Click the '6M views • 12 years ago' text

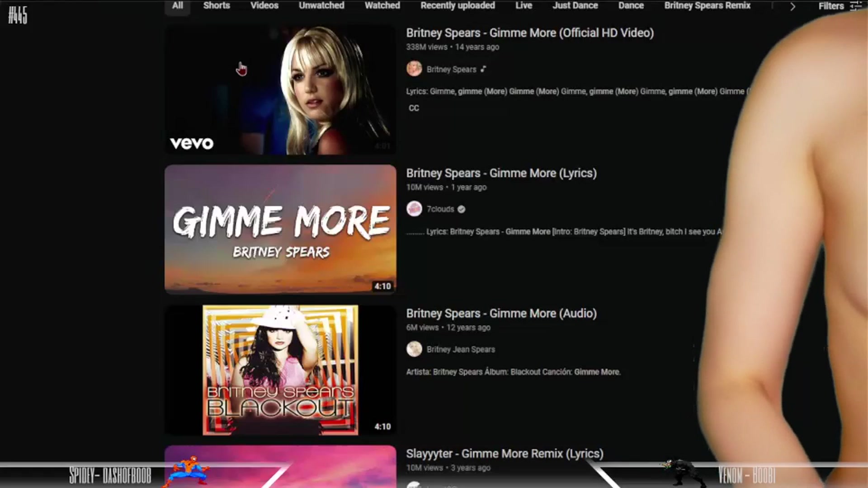pyautogui.click(x=448, y=328)
